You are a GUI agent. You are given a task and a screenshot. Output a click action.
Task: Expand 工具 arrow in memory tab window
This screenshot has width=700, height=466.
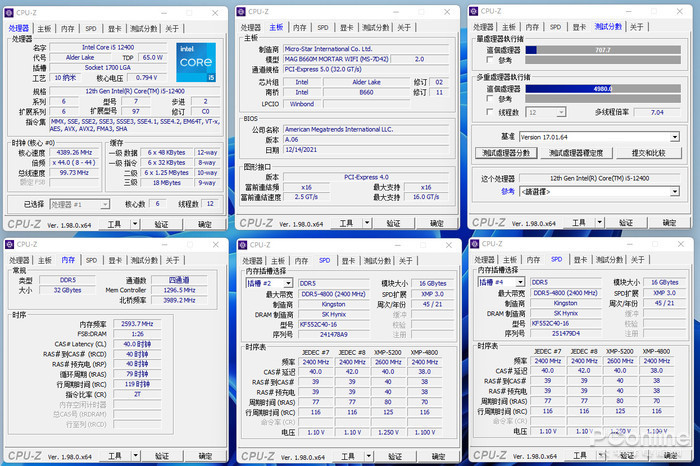coord(136,455)
